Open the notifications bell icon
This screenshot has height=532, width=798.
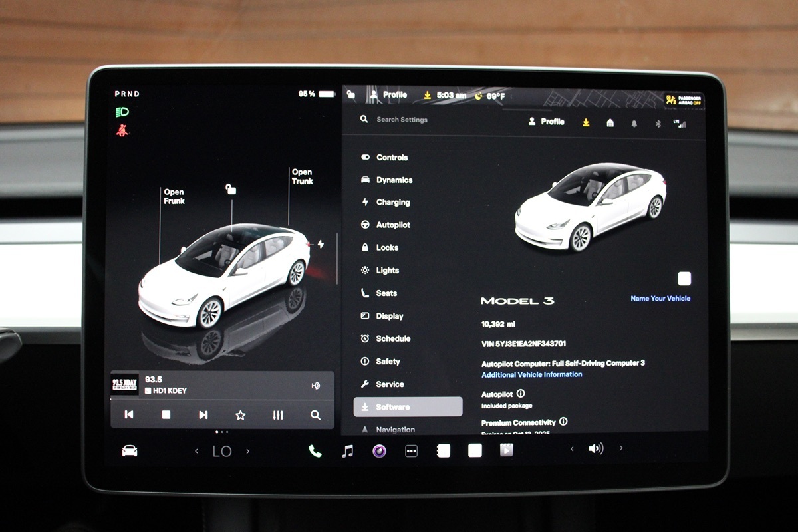click(634, 123)
